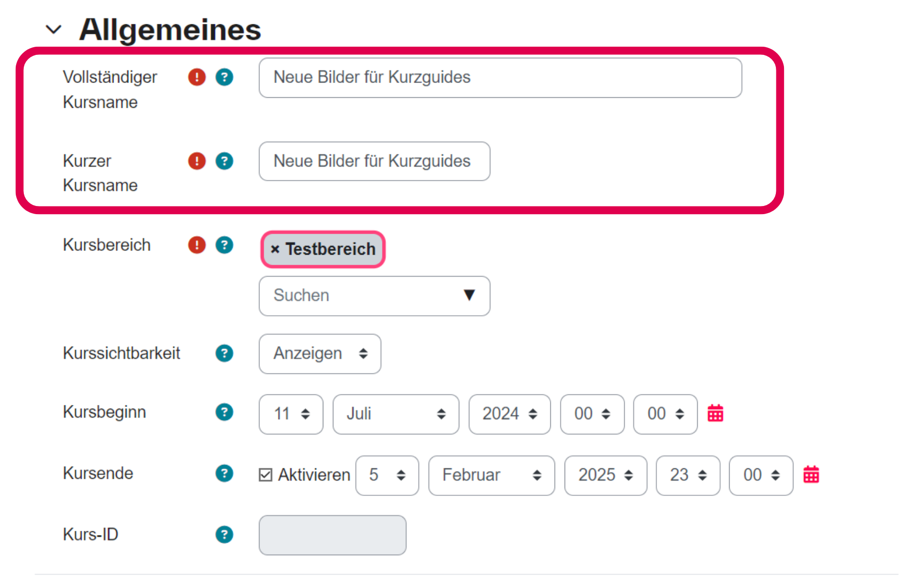Open the Suchen category search dropdown
Image resolution: width=907 pixels, height=588 pixels.
tap(374, 296)
